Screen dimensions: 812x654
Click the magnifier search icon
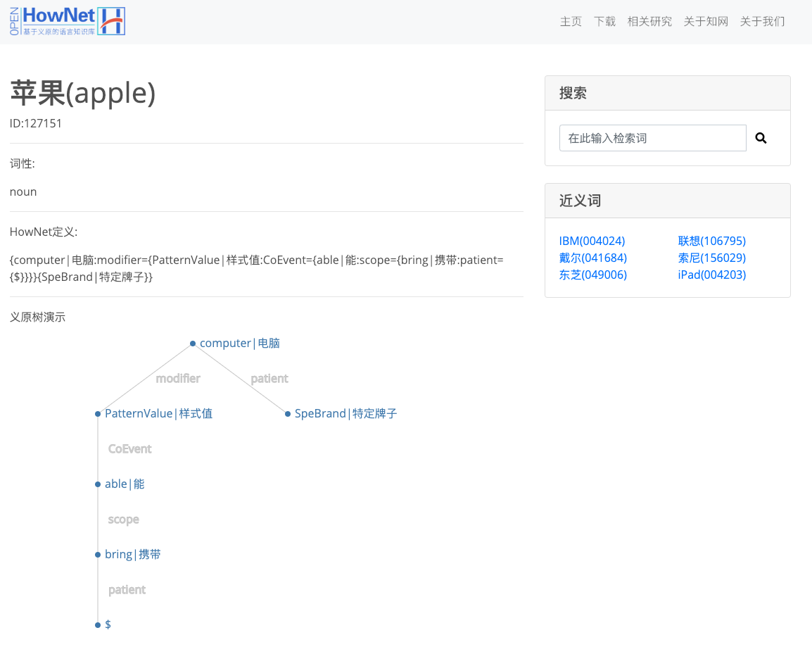761,138
